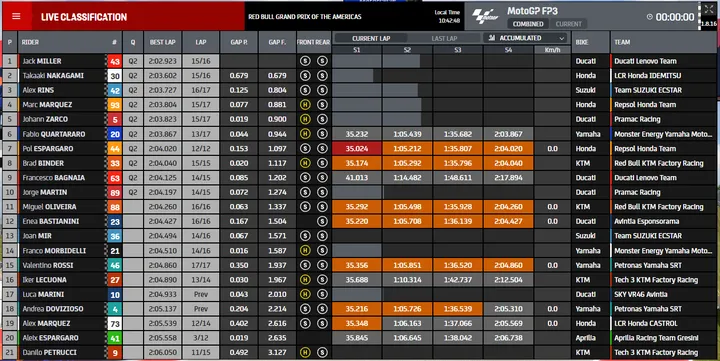720x361 pixels.
Task: Click team Aprilia Racing Team Gresini
Action: 656,338
